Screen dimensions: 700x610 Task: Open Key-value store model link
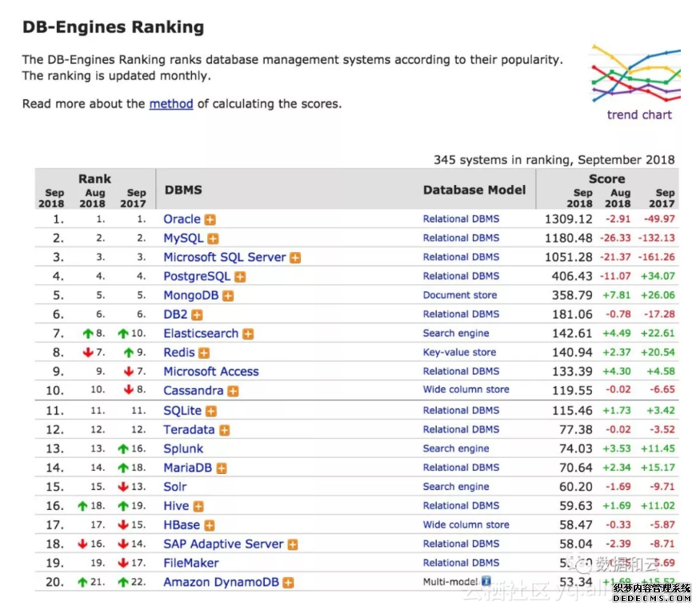click(x=459, y=352)
